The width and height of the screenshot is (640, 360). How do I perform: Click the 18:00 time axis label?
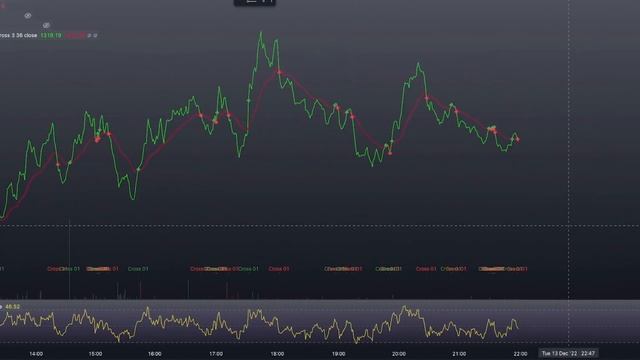(277, 354)
